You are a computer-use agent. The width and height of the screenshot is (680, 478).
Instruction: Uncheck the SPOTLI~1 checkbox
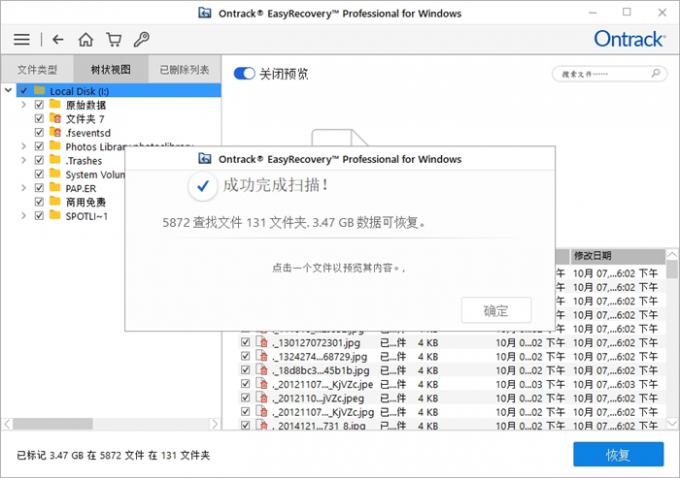(x=39, y=216)
